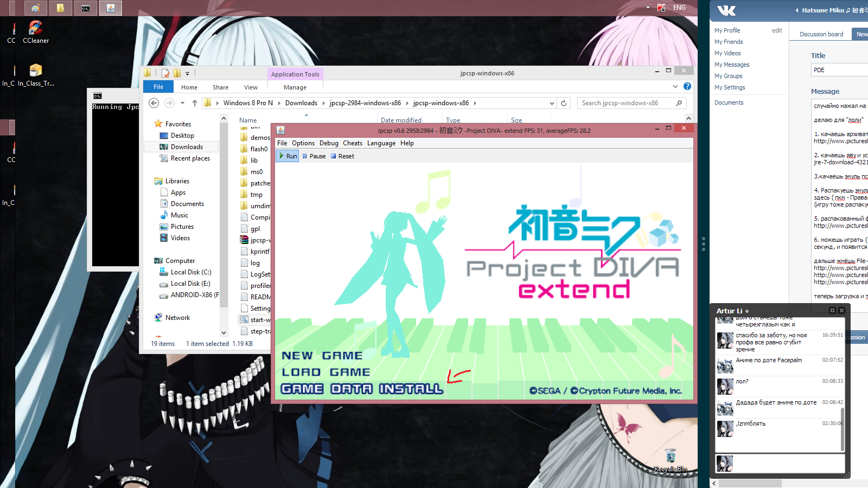Go forward using Explorer's forward arrow
Screen dimensions: 868x488
click(169, 103)
